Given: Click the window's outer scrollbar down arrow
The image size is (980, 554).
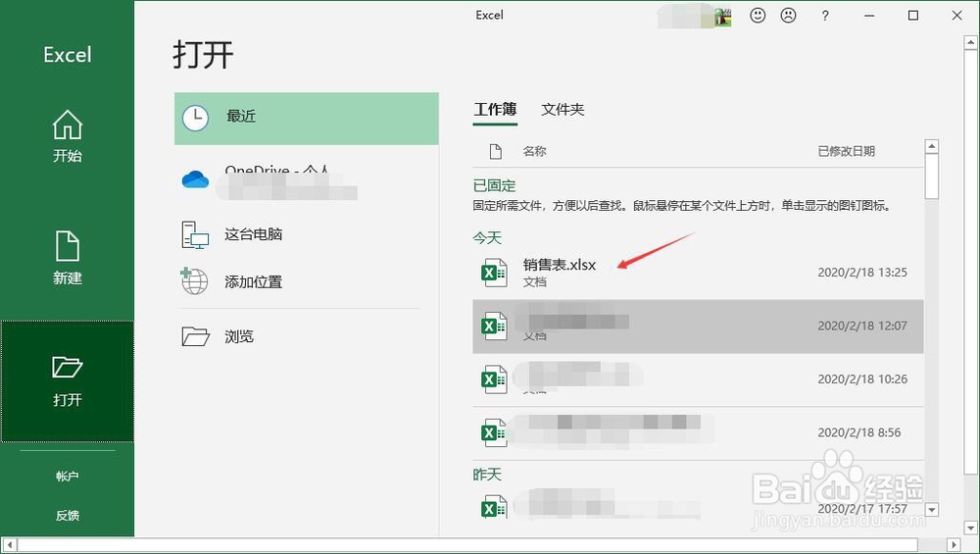Looking at the screenshot, I should point(970,529).
